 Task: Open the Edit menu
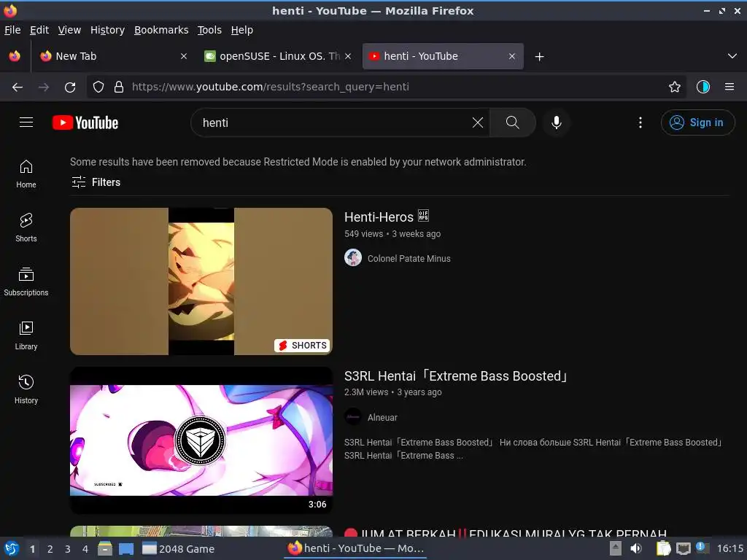pos(39,30)
